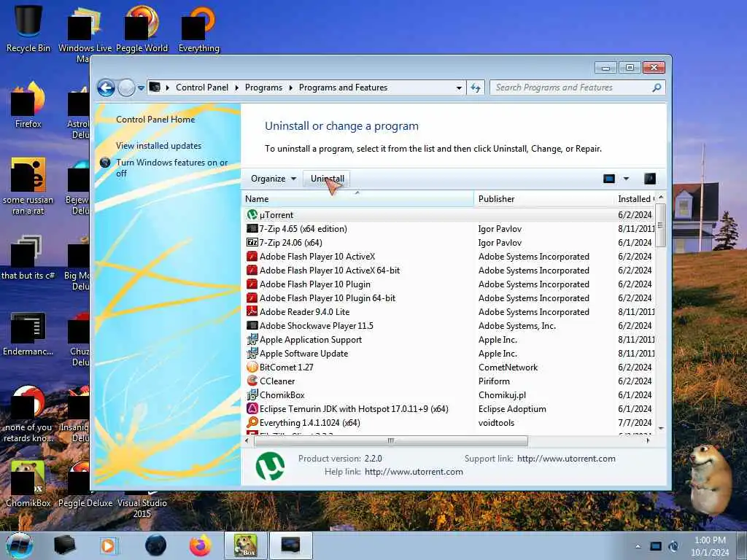Viewport: 747px width, 560px height.
Task: Click publisher cell 'CometNetwork'
Action: 508,367
